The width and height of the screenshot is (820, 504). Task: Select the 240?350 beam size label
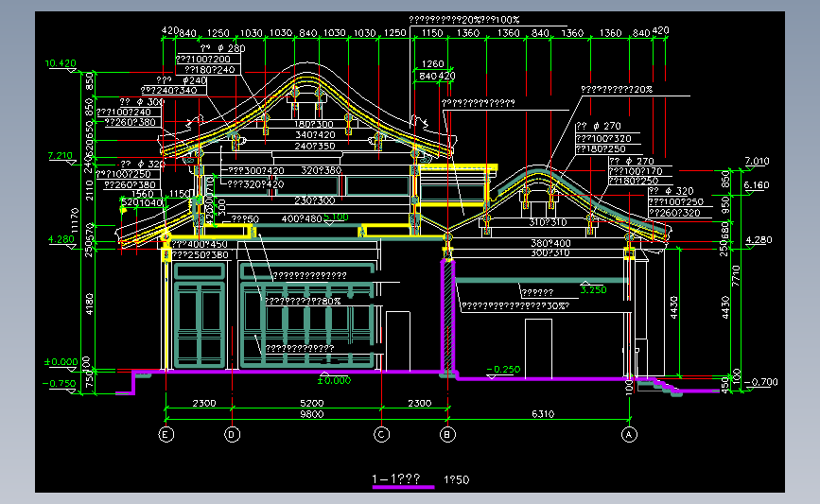coord(315,147)
